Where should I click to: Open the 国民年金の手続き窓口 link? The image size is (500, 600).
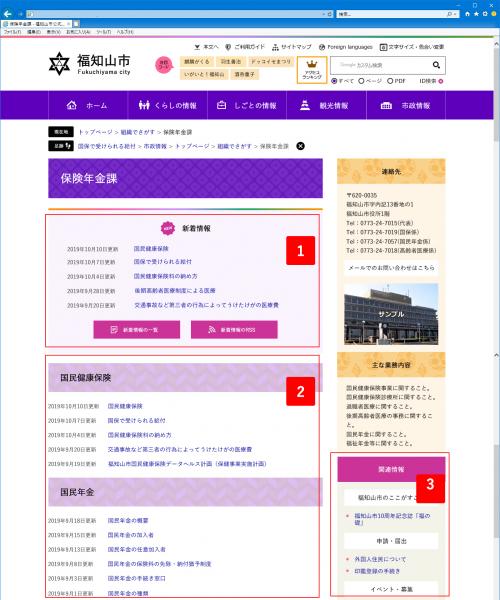pos(136,579)
